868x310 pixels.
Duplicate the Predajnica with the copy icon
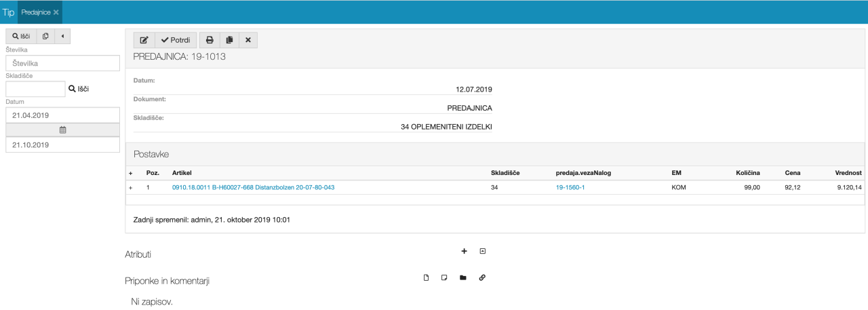pyautogui.click(x=229, y=40)
